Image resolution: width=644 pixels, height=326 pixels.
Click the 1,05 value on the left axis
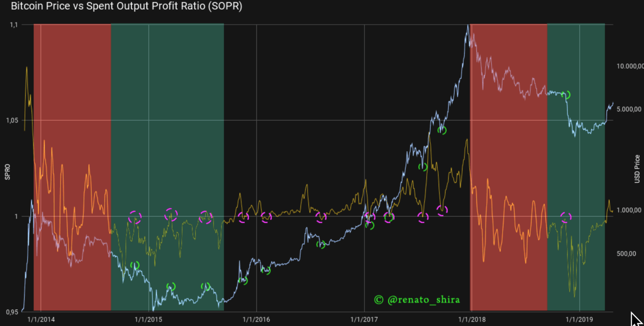pos(12,120)
